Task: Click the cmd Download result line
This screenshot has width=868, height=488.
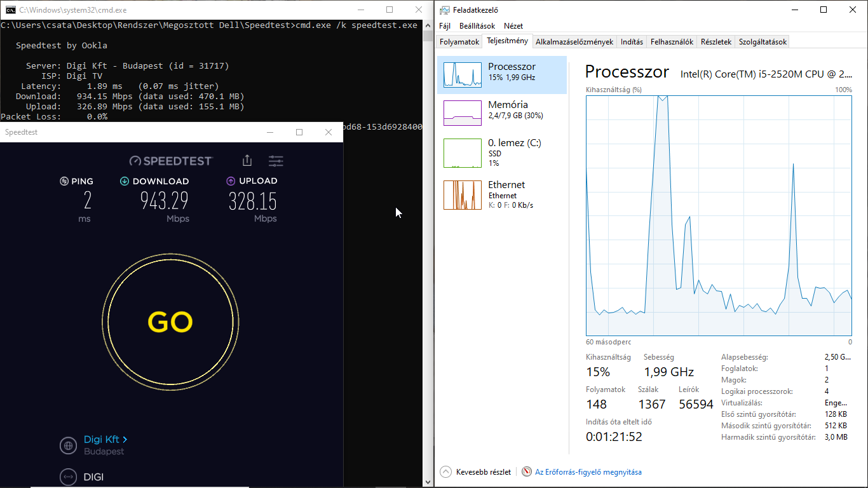Action: point(130,96)
